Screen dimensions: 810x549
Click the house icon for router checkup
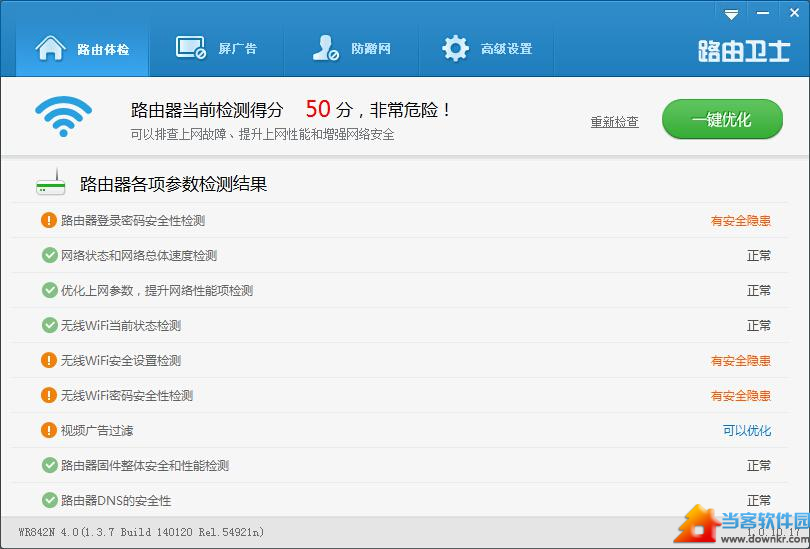(50, 49)
